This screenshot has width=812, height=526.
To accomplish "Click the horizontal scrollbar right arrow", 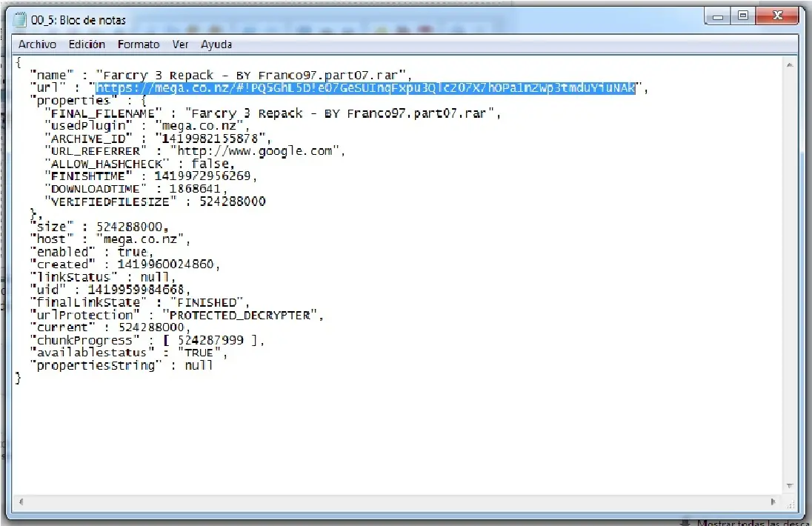I will click(x=773, y=501).
